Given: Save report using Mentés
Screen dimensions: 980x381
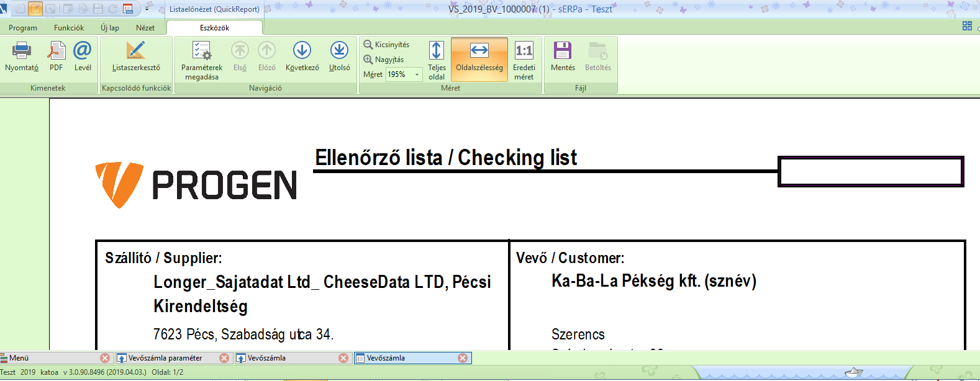Looking at the screenshot, I should [x=563, y=57].
